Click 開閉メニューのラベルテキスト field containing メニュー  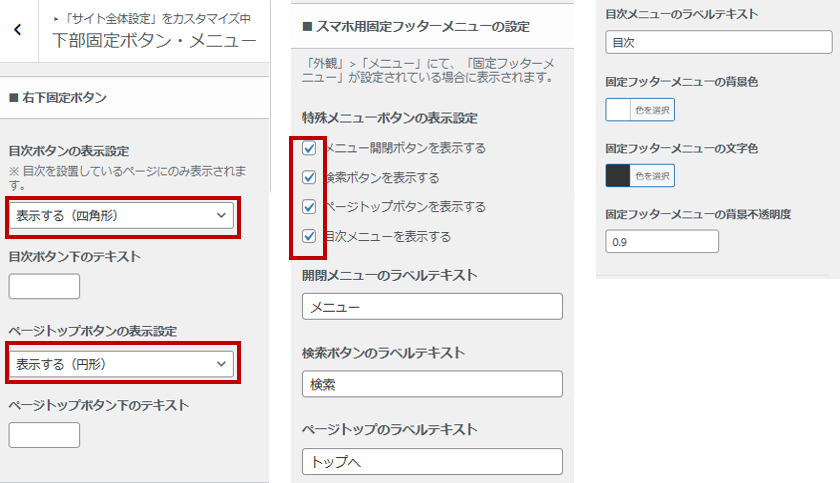click(x=432, y=307)
